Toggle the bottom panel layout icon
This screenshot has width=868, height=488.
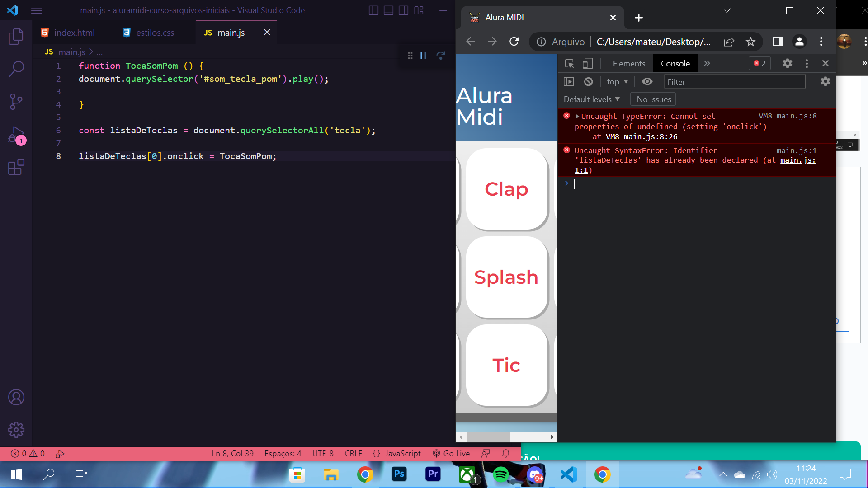pyautogui.click(x=388, y=10)
